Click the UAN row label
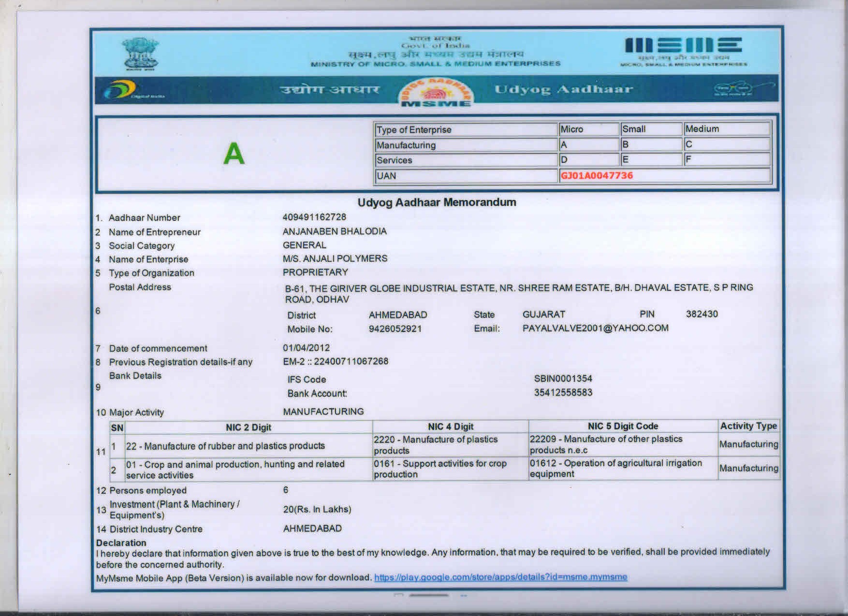This screenshot has height=616, width=848. (466, 175)
